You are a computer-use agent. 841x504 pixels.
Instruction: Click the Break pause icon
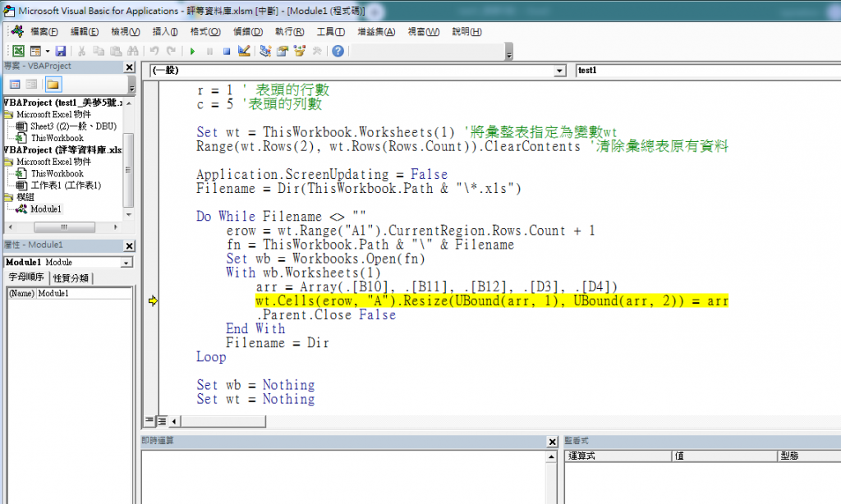point(209,51)
